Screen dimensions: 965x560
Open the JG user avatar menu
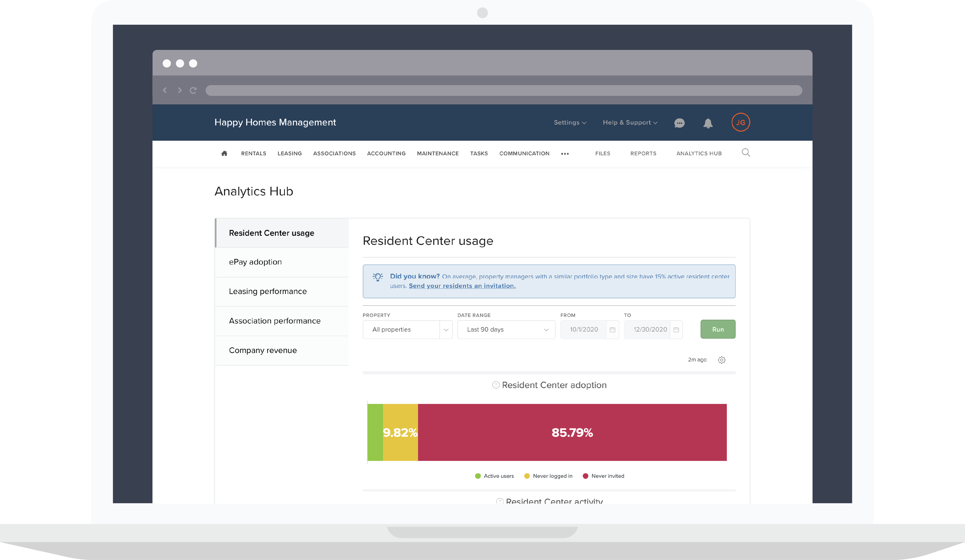741,123
